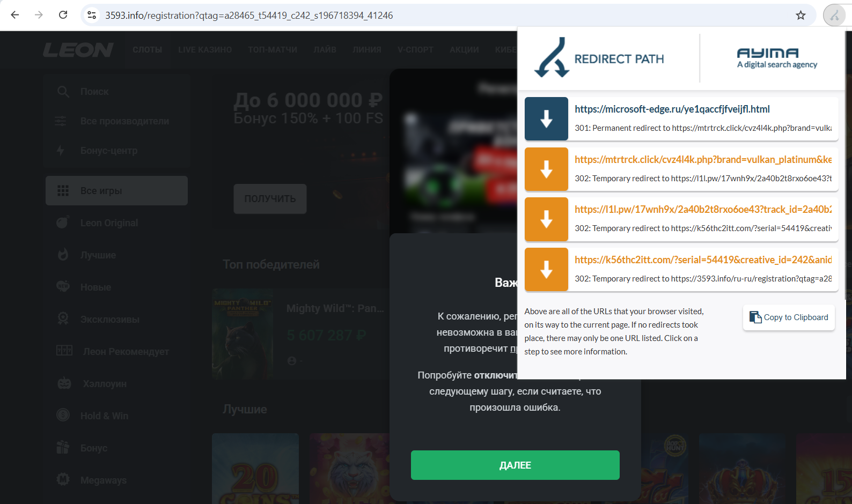Click the blue 301 redirect arrow icon
852x504 pixels.
[x=546, y=119]
